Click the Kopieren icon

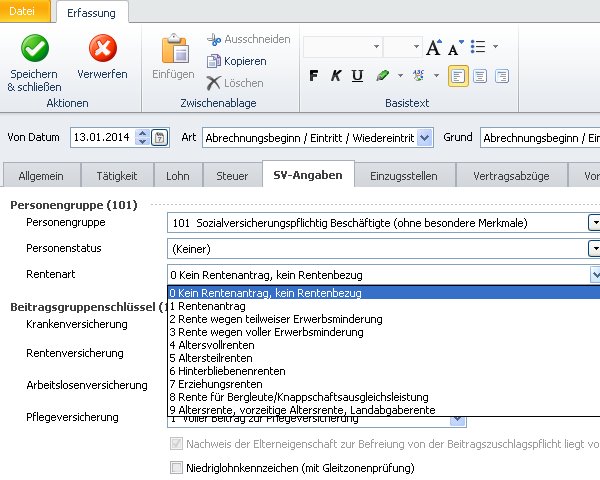pyautogui.click(x=214, y=61)
